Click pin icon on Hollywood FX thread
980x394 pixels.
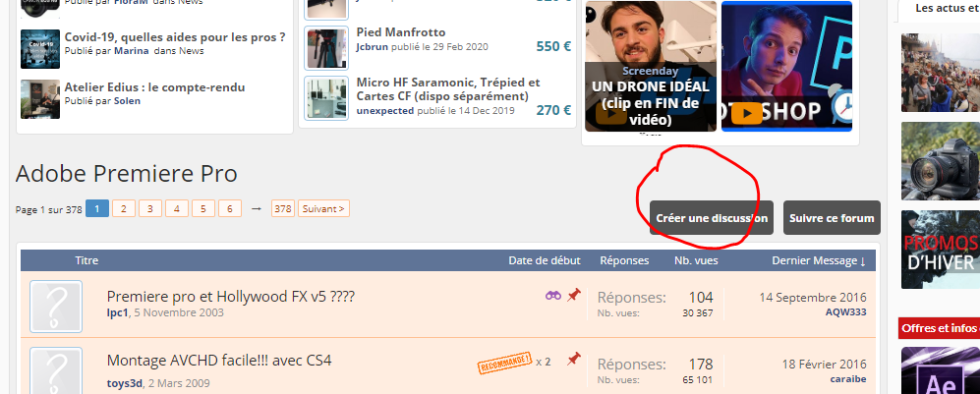(x=573, y=296)
